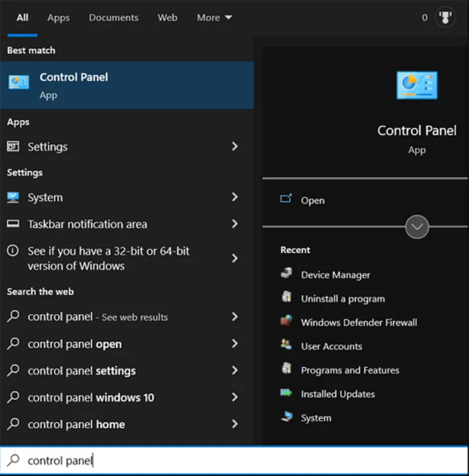The width and height of the screenshot is (469, 476).
Task: Open System from the Recent list
Action: 316,418
